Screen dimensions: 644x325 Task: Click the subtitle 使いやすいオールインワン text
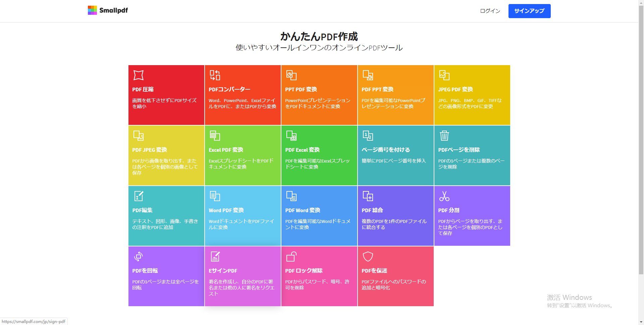[319, 48]
